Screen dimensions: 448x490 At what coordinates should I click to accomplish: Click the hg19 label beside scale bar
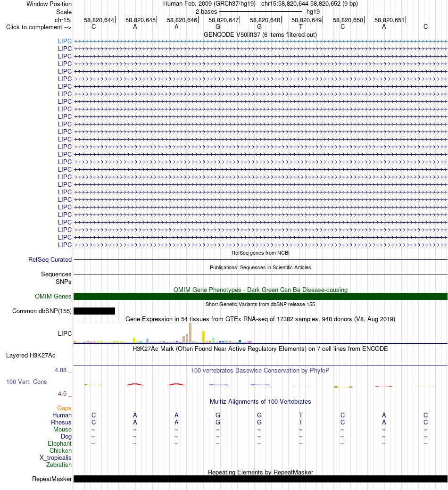pyautogui.click(x=313, y=12)
